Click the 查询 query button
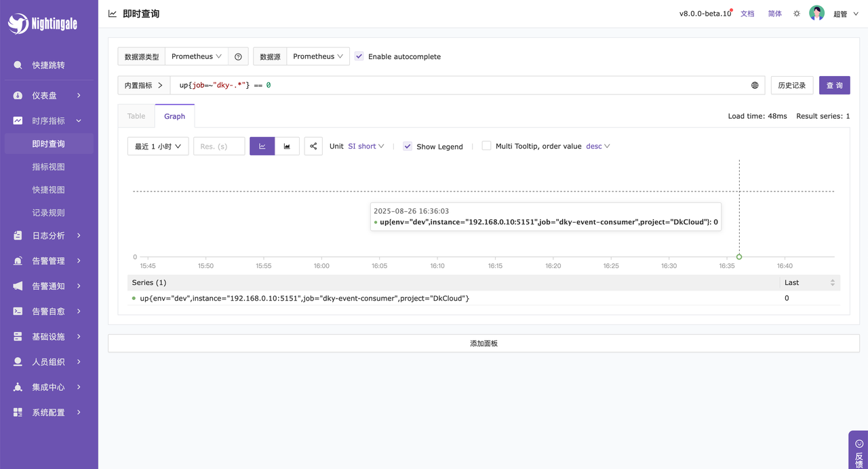The height and width of the screenshot is (469, 868). point(834,86)
